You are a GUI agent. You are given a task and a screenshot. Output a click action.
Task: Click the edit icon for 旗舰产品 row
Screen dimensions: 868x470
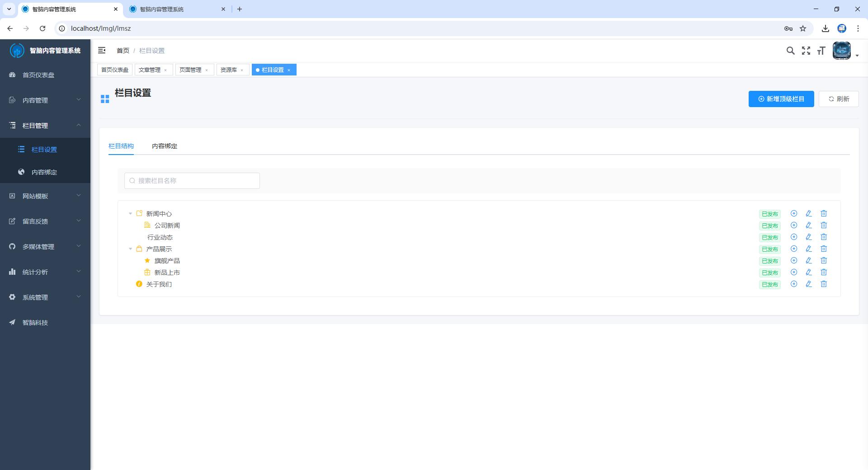[808, 260]
